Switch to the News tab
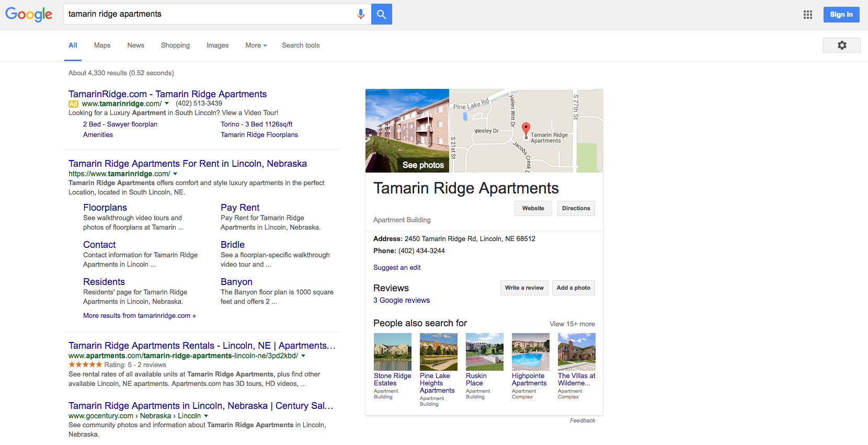The image size is (868, 445). [135, 45]
